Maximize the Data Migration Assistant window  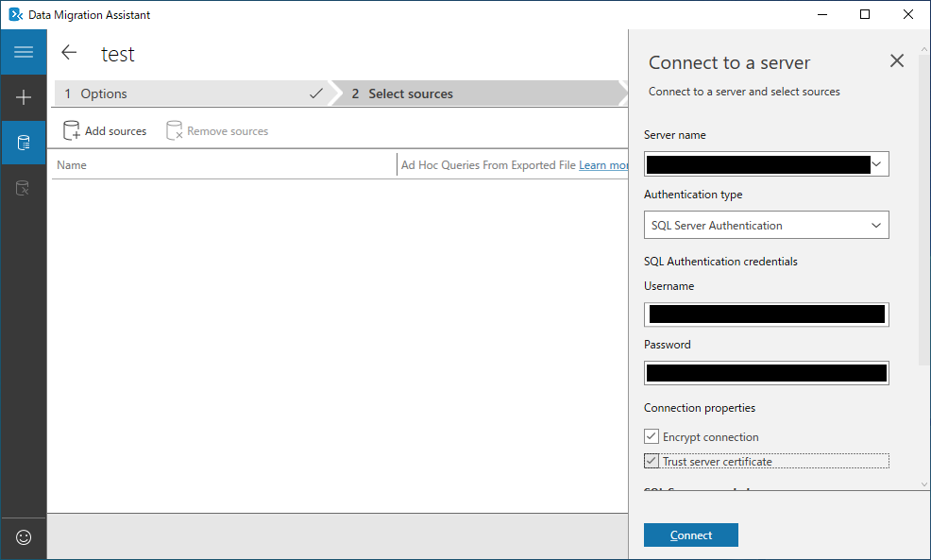point(865,14)
